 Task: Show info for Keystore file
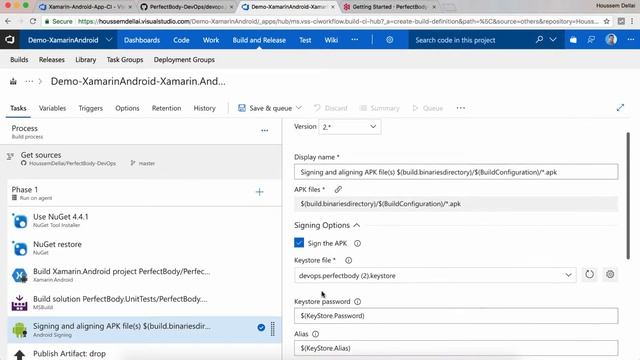coord(348,260)
